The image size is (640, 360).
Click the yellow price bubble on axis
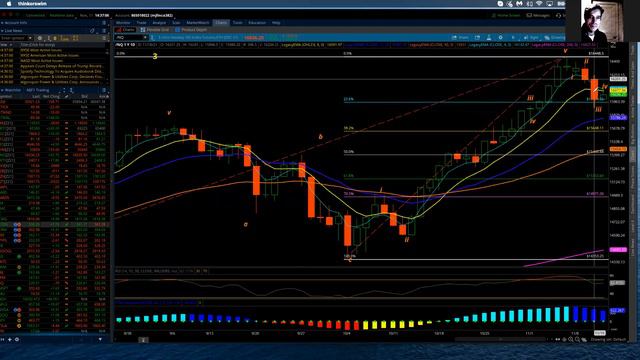click(618, 90)
